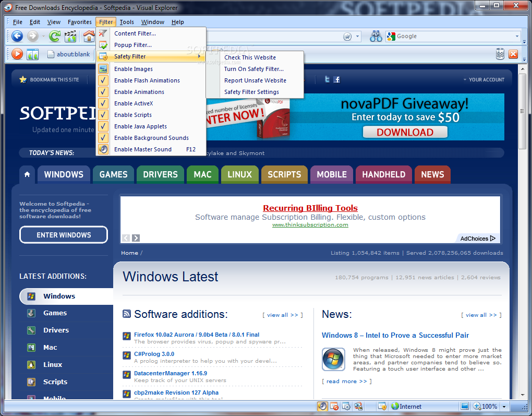Click the Google search engine logo icon
This screenshot has width=532, height=416.
[x=391, y=37]
